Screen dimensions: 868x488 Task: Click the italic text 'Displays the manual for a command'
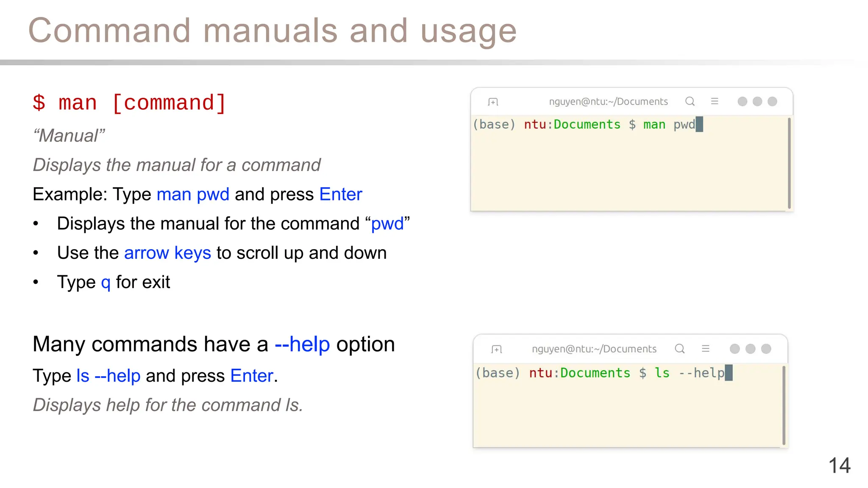click(x=177, y=165)
